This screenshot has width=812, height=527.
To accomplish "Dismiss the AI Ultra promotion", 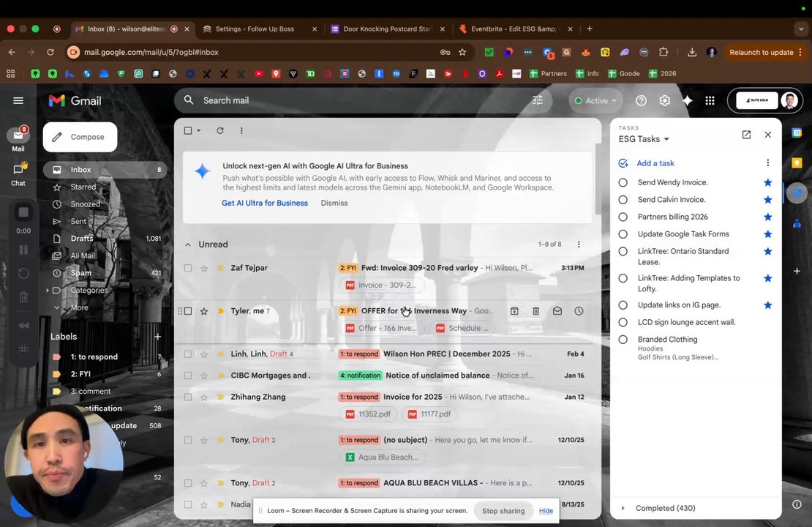I will tap(334, 203).
